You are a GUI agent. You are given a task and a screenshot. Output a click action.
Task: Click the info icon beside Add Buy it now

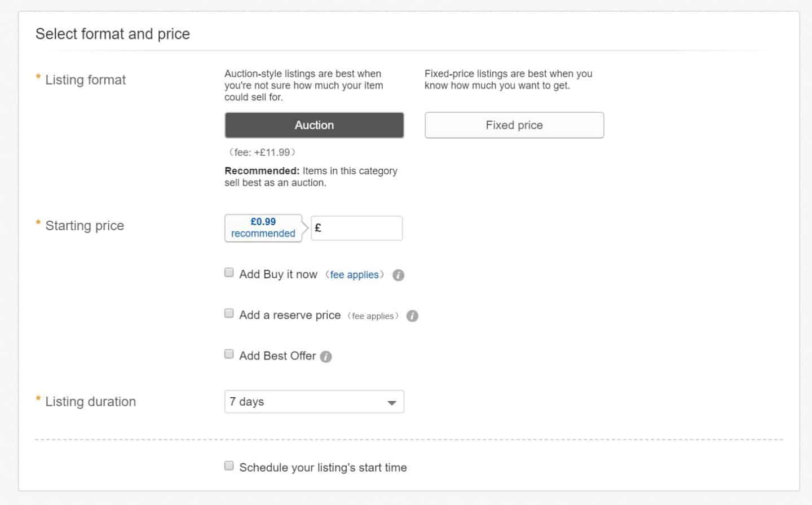coord(399,275)
